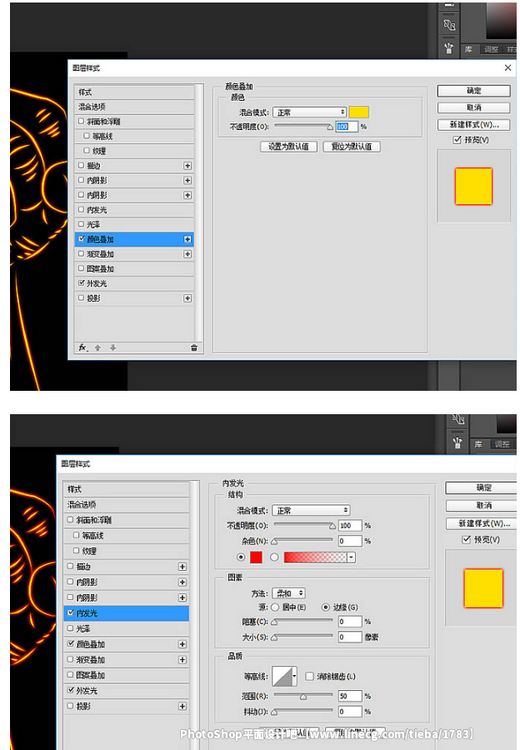This screenshot has width=520, height=750.
Task: Click plus icon on second 内阴影 row, Inner Glow dialog
Action: pos(182,597)
